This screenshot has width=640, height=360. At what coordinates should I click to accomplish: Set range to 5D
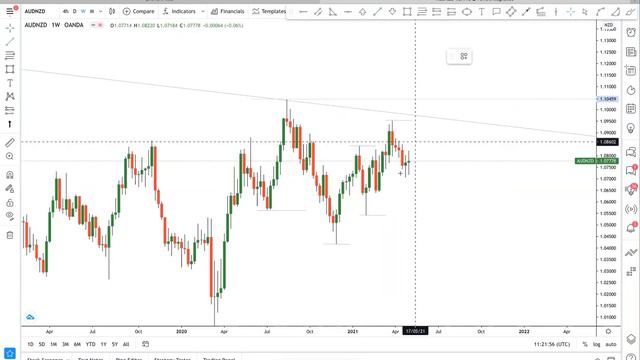[42, 344]
